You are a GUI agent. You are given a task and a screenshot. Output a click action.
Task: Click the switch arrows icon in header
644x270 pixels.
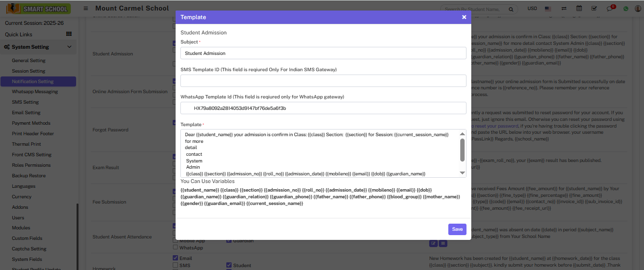564,9
